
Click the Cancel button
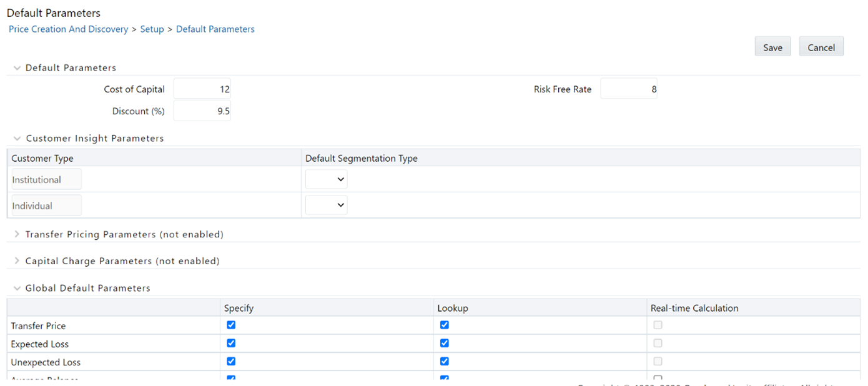[x=821, y=47]
